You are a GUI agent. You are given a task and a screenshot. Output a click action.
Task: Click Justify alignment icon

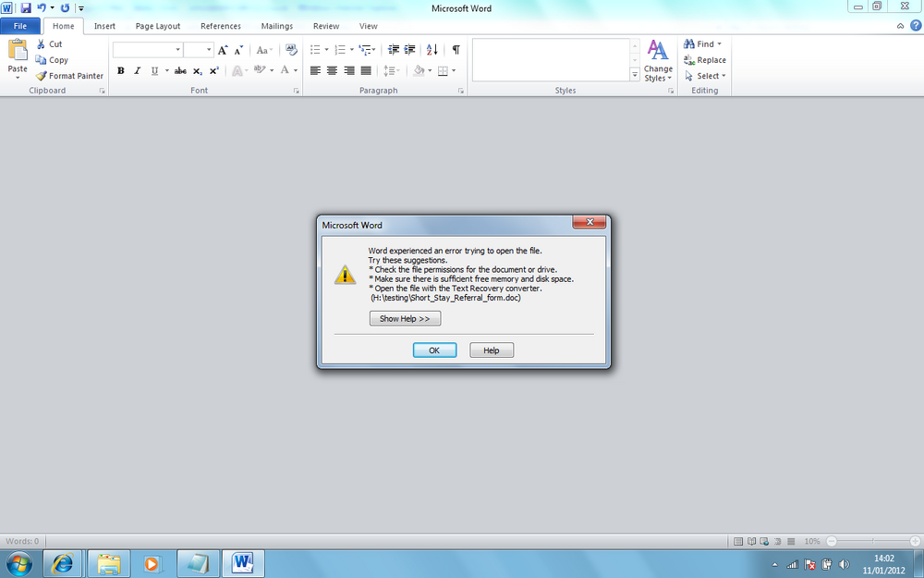pyautogui.click(x=366, y=71)
